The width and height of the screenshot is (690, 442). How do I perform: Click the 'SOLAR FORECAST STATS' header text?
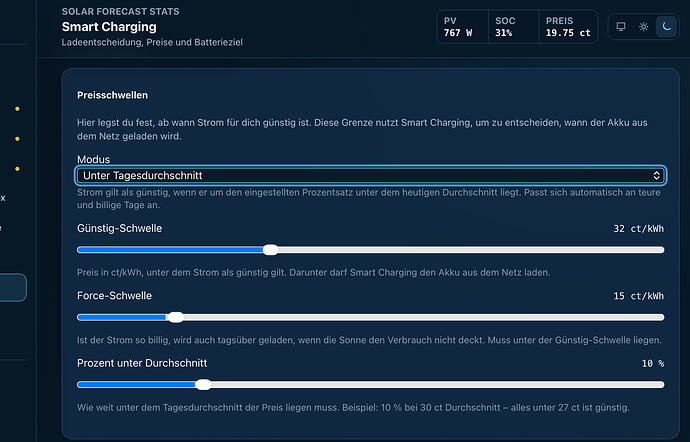coord(121,11)
